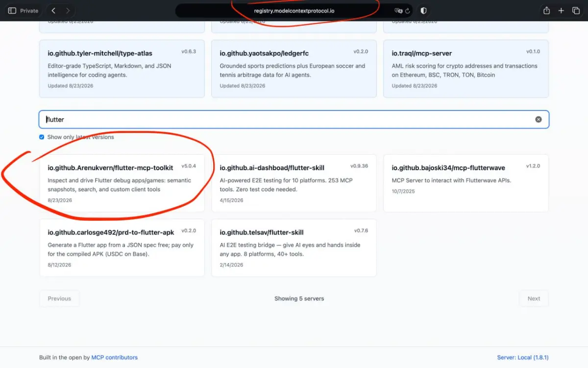
Task: Open the io.github.telsav/flutter-skill card
Action: click(x=294, y=248)
